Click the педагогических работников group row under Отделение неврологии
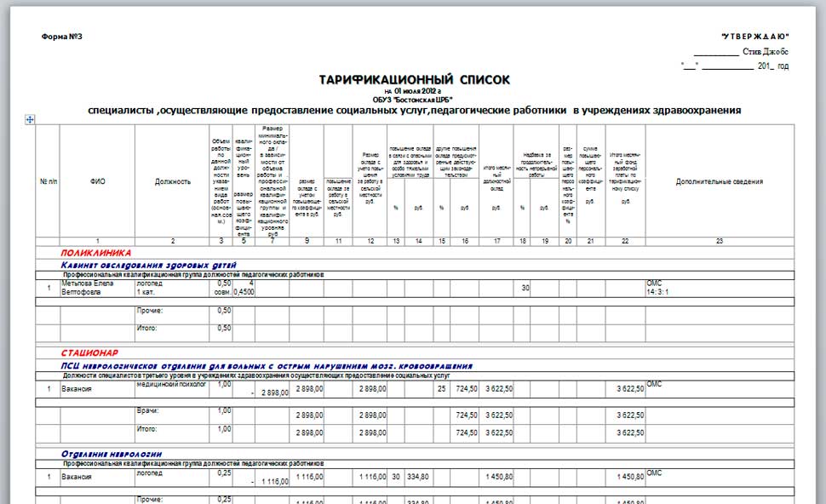826x504 pixels. (x=415, y=464)
